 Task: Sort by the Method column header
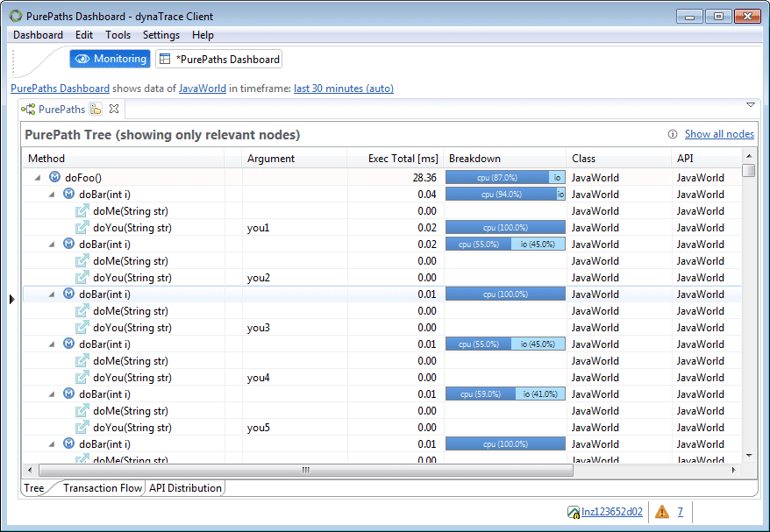point(123,159)
